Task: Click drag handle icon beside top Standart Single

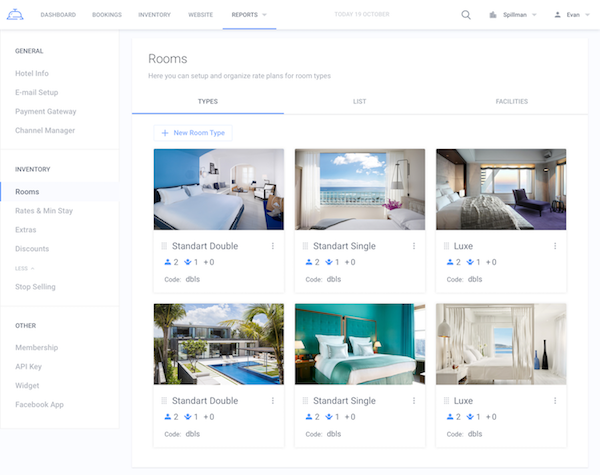Action: [x=305, y=246]
